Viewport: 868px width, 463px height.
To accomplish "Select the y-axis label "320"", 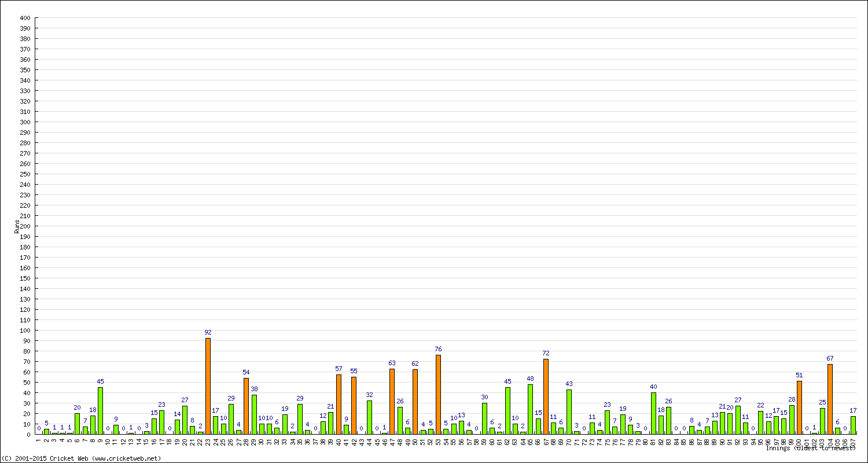I will click(24, 101).
